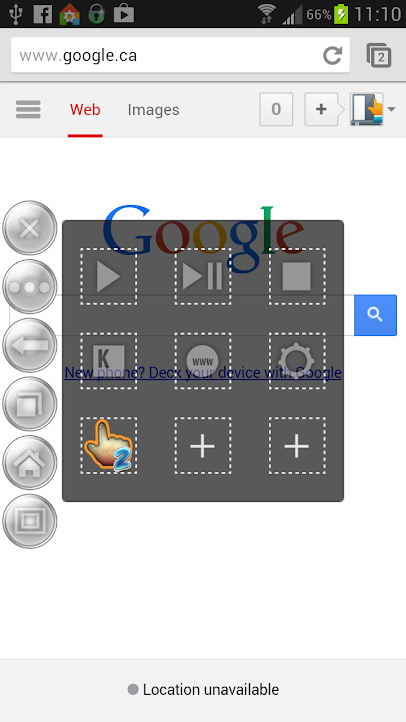Tap the play macro slot in overlay
This screenshot has height=722, width=406.
pos(109,276)
